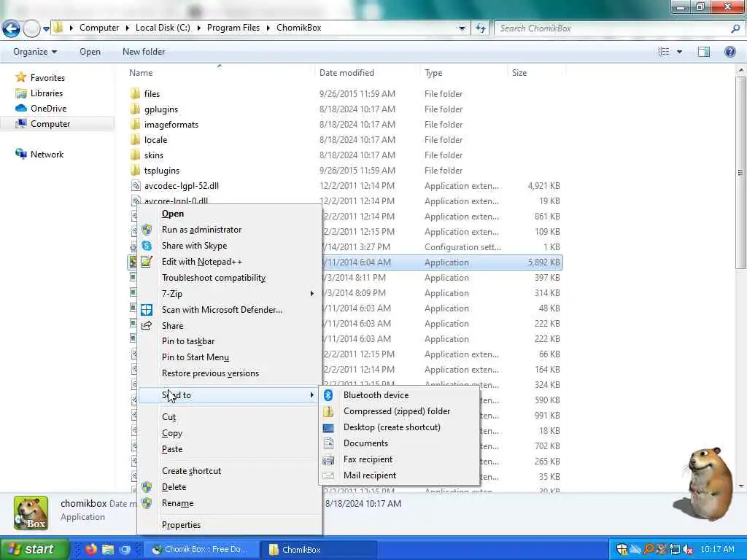Click the search magnifier icon
The height and width of the screenshot is (560, 747).
[x=735, y=28]
